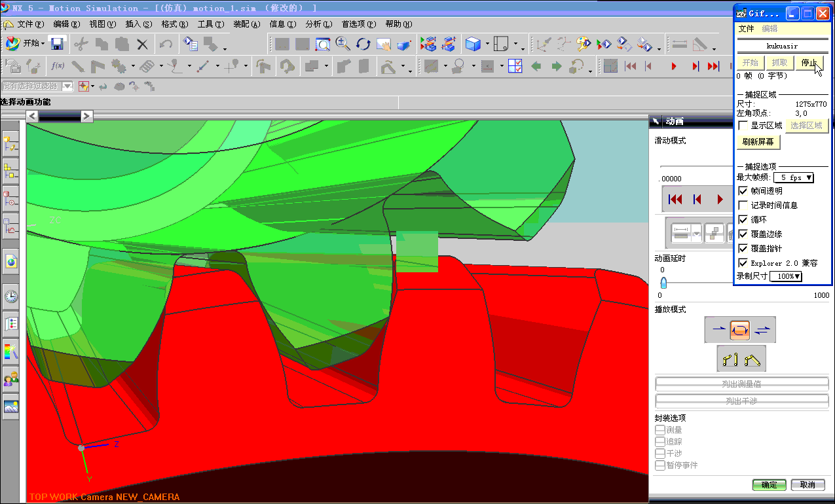835x504 pixels.
Task: Toggle the 覆盖边缘 checkbox
Action: (x=743, y=234)
